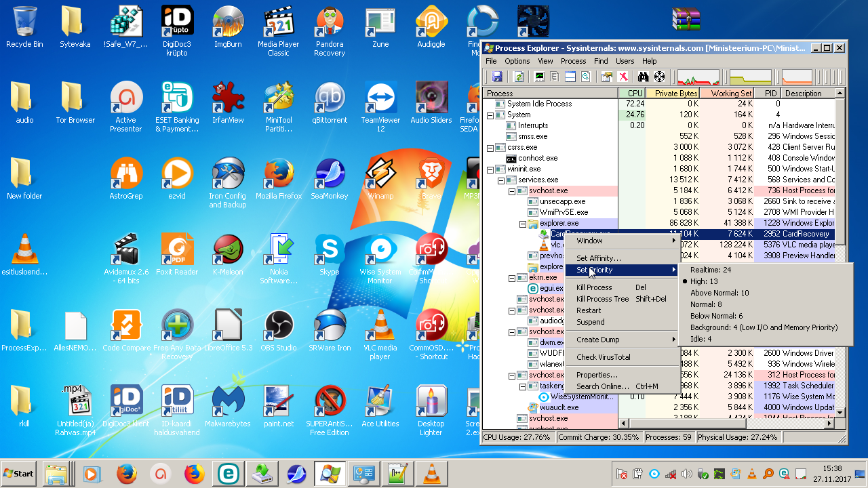Viewport: 868px width, 488px height.
Task: Open the Options menu in the menu bar
Action: 517,61
